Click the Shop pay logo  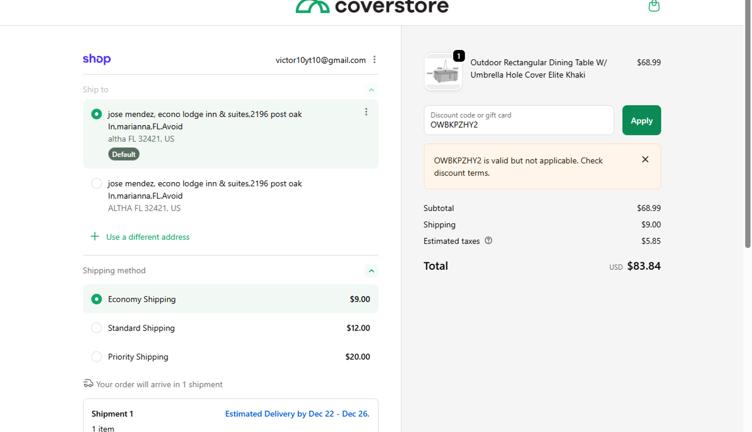pos(96,59)
